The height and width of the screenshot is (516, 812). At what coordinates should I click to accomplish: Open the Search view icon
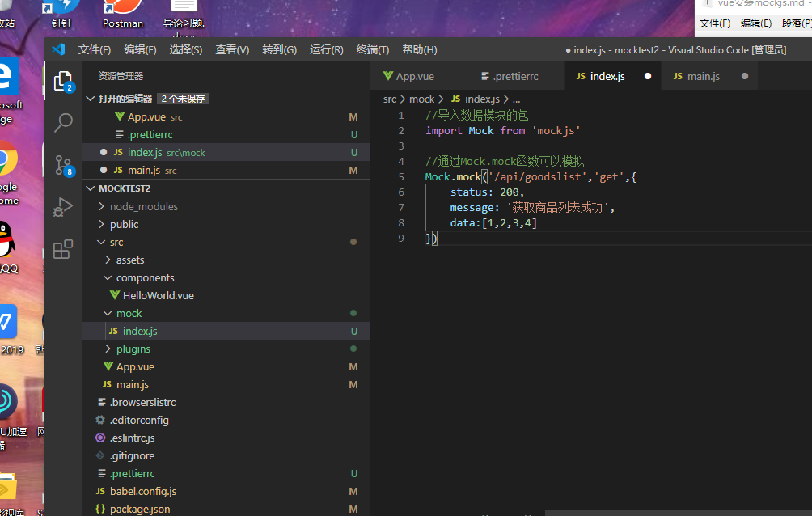(63, 123)
